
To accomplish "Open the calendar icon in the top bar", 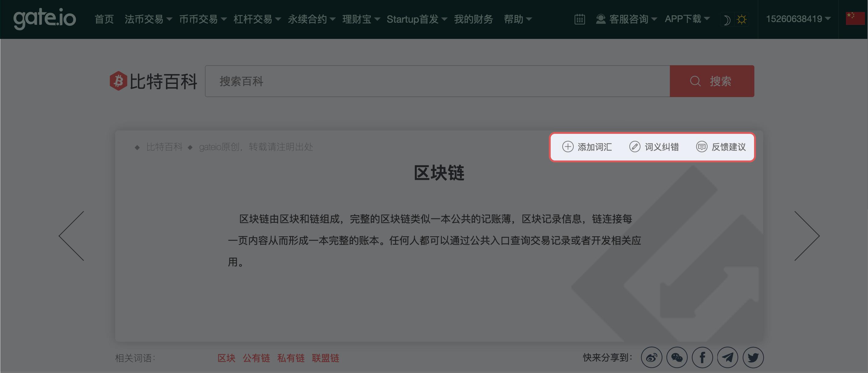I will click(579, 19).
